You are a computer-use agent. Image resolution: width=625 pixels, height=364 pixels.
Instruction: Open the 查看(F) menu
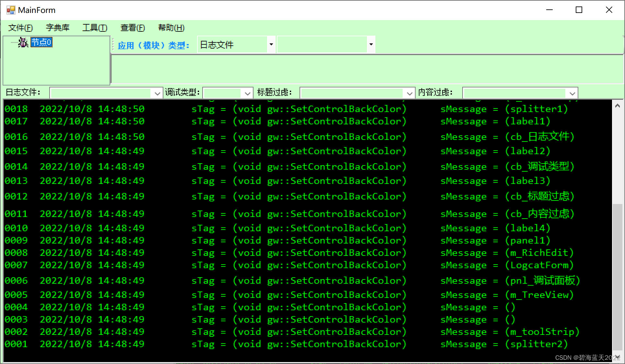(133, 28)
